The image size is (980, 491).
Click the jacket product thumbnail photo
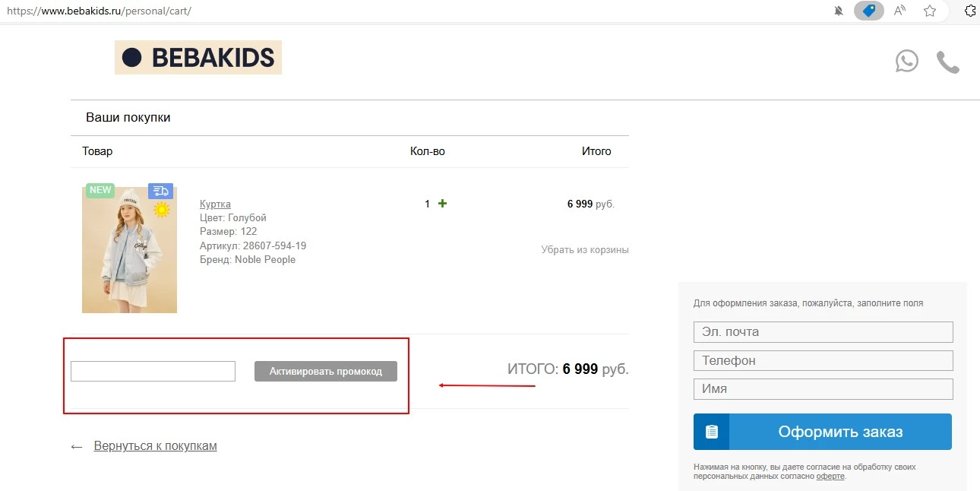point(129,249)
